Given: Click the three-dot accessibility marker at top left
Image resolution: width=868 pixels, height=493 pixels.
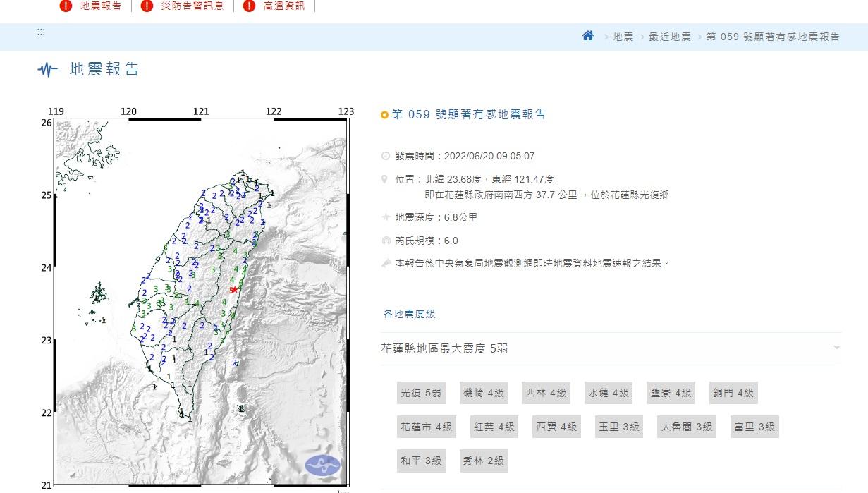Looking at the screenshot, I should click(41, 32).
